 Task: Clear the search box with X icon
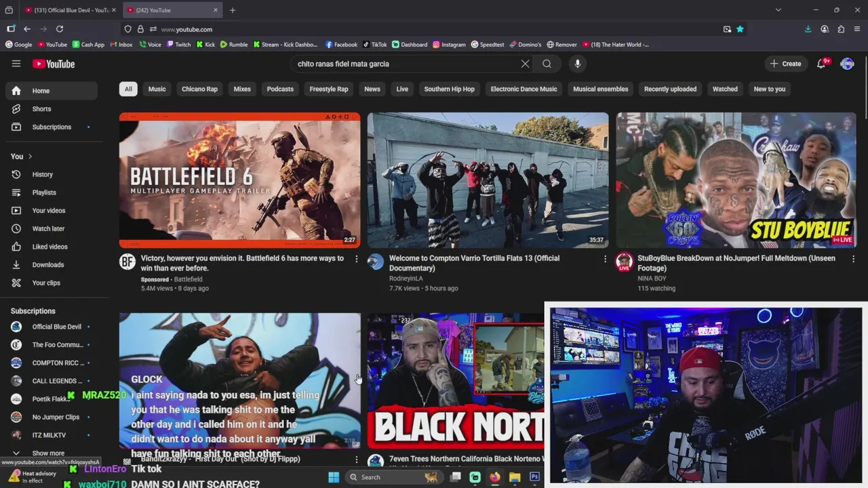(x=525, y=64)
